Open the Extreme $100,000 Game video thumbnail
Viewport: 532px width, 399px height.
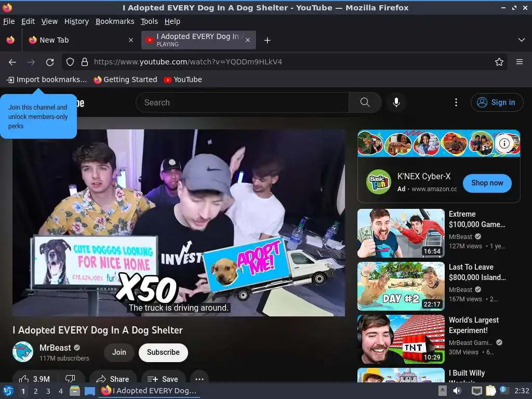pyautogui.click(x=401, y=233)
